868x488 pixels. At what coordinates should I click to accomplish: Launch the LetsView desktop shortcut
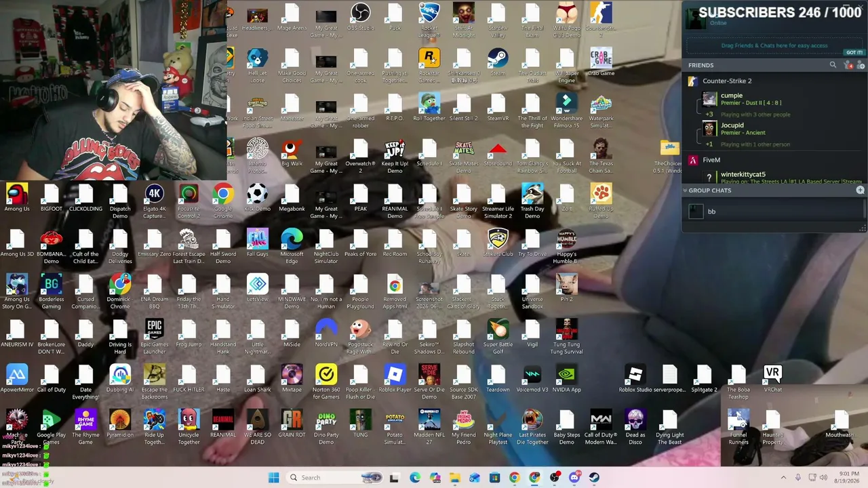point(257,288)
